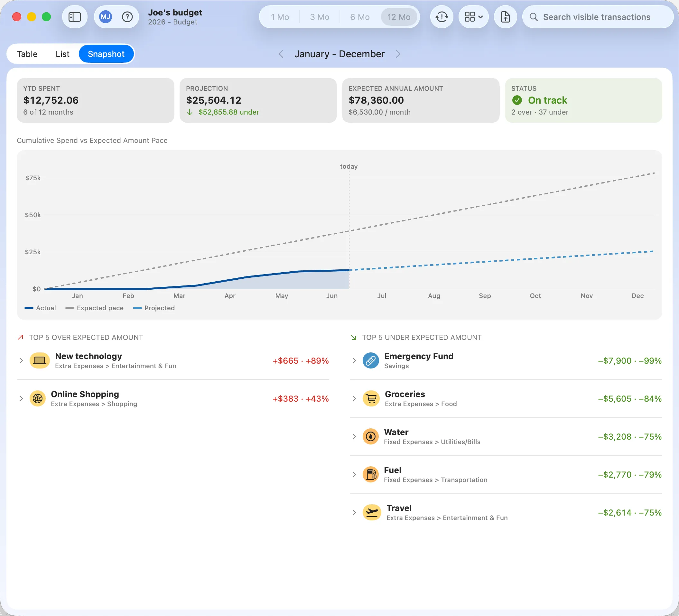Open the grid layout dropdown
This screenshot has height=616, width=679.
[x=474, y=17]
